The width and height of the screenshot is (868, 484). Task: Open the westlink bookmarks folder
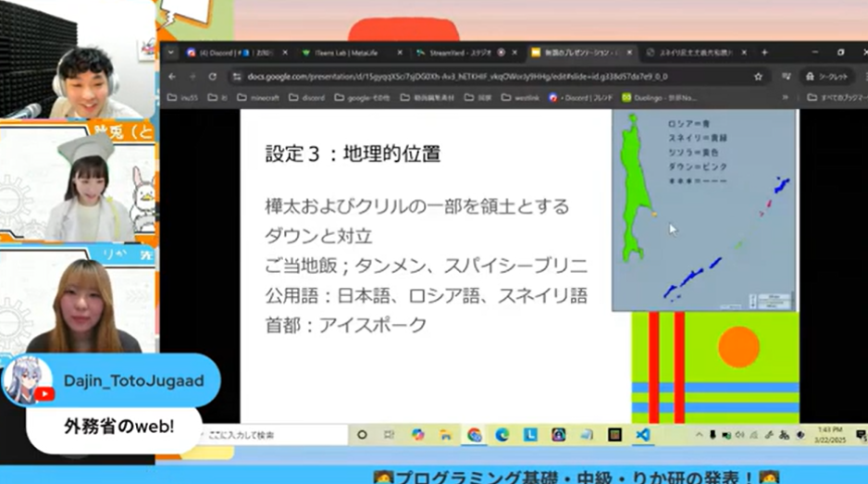[x=520, y=98]
